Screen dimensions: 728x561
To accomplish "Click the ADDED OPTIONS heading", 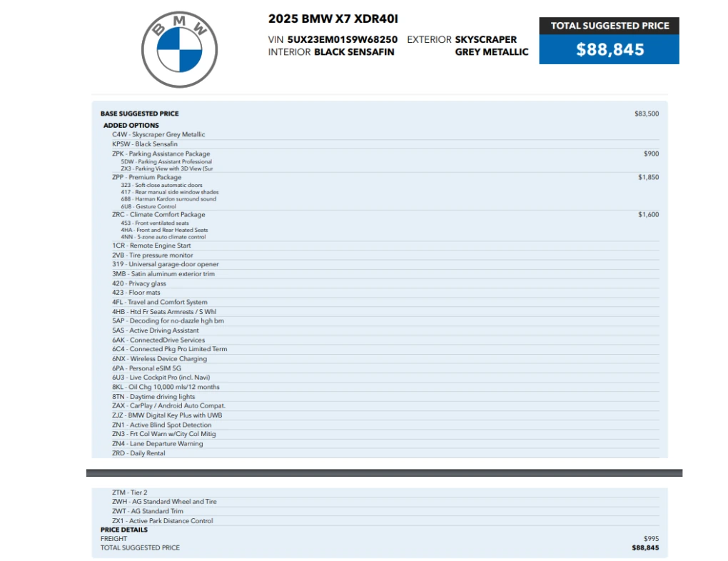I will [x=131, y=126].
